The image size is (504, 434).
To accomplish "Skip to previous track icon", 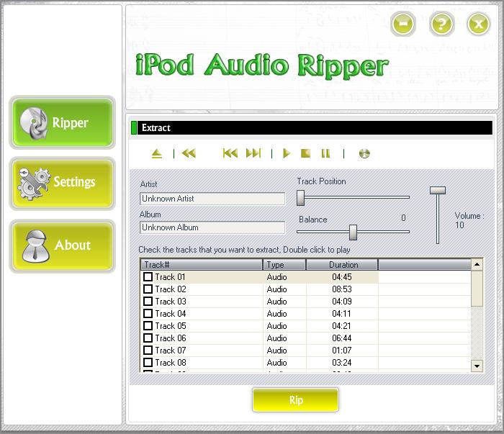I will (230, 153).
